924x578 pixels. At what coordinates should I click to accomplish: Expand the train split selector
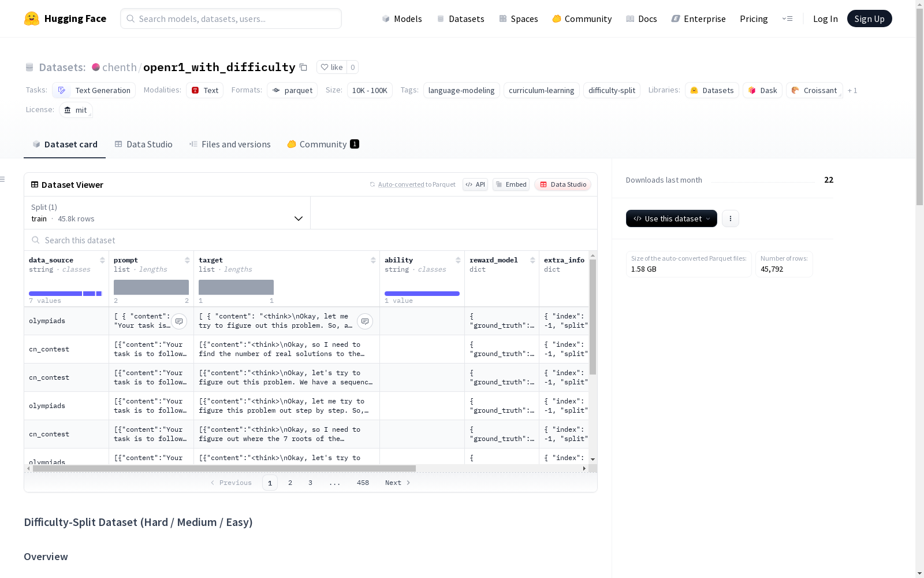(167, 213)
